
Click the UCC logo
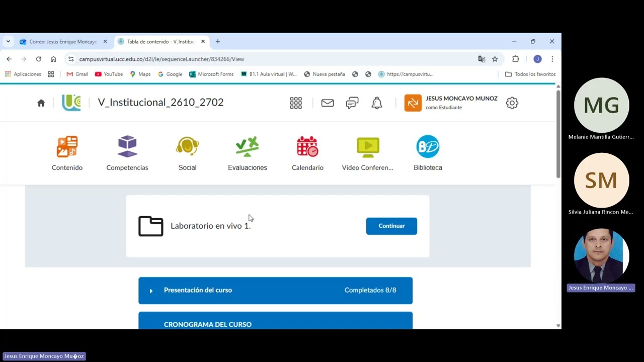click(x=71, y=103)
